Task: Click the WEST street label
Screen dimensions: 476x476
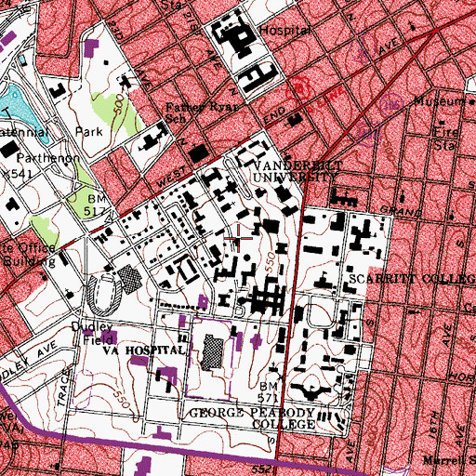Action: tap(172, 177)
